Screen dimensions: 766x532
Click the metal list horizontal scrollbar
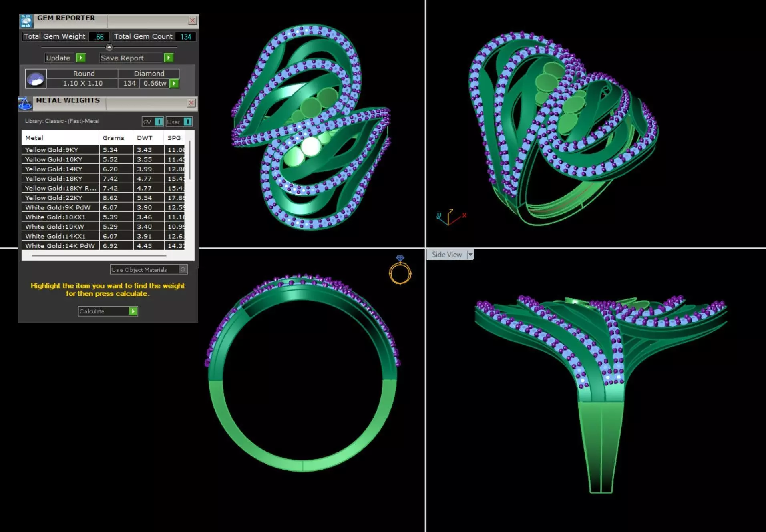(99, 255)
